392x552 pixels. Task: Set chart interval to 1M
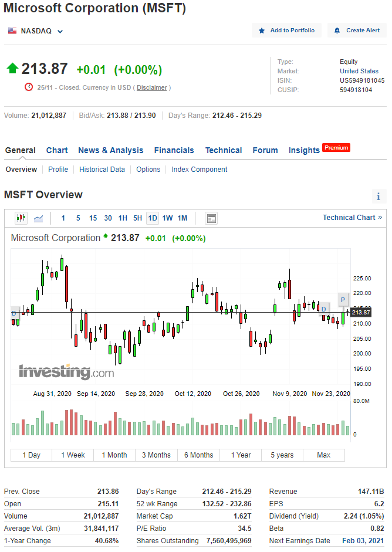click(x=183, y=218)
